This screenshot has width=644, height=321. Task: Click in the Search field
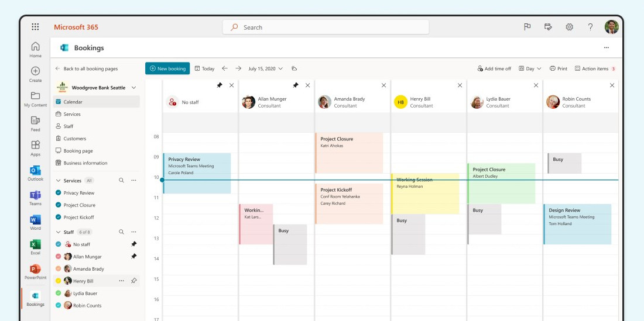pyautogui.click(x=326, y=27)
